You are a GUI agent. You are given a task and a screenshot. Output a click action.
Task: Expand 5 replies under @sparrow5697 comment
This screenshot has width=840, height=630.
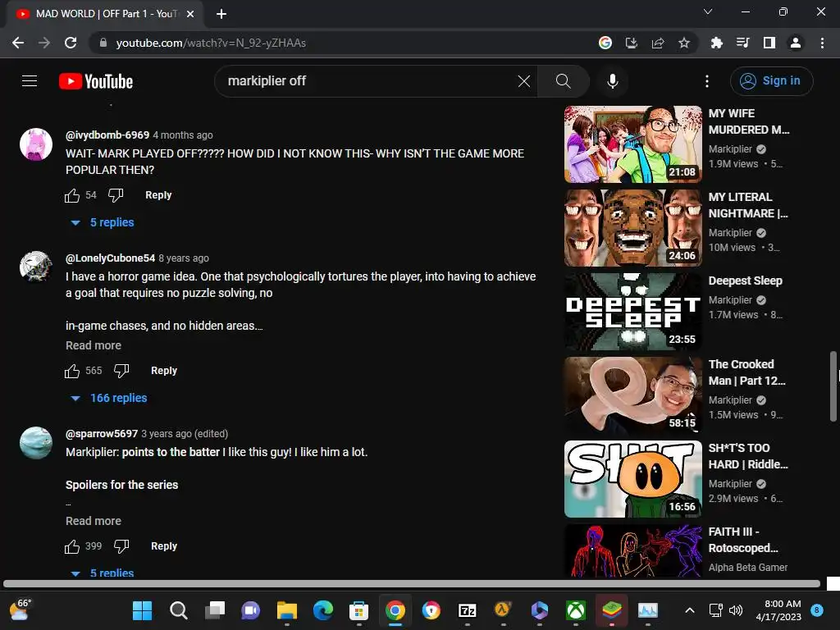[x=103, y=572]
